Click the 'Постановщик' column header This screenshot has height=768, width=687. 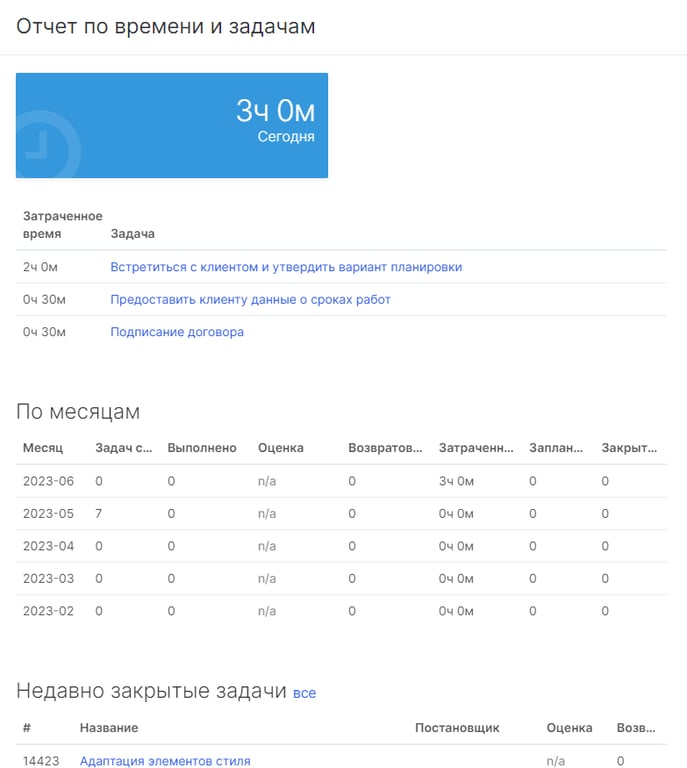pos(457,728)
